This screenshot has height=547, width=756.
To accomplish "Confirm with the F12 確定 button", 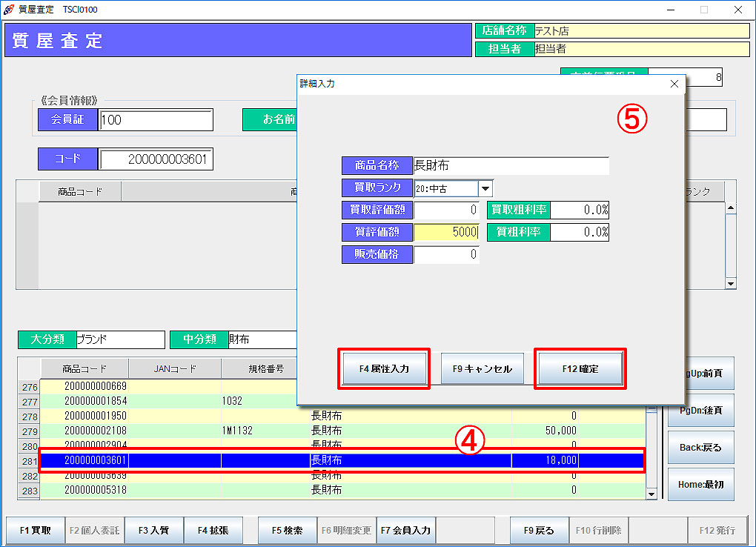I will click(x=580, y=368).
